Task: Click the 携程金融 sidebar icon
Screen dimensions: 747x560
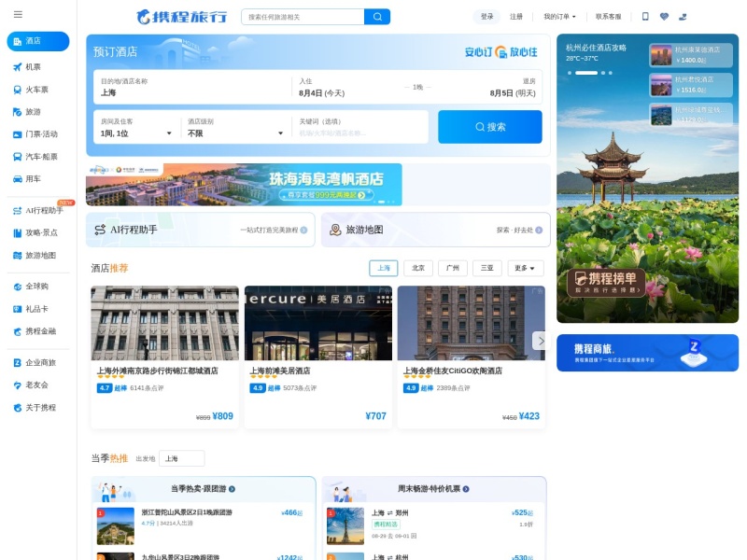Action: coord(18,331)
